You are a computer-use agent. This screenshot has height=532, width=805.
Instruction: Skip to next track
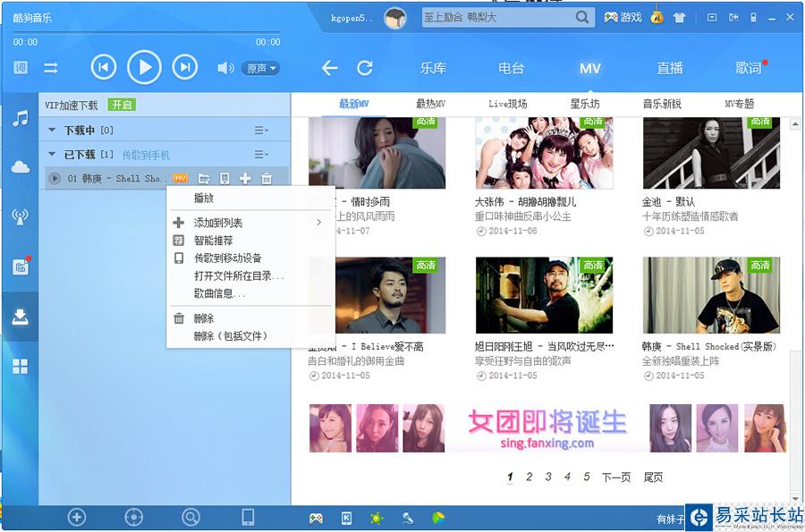coord(185,67)
